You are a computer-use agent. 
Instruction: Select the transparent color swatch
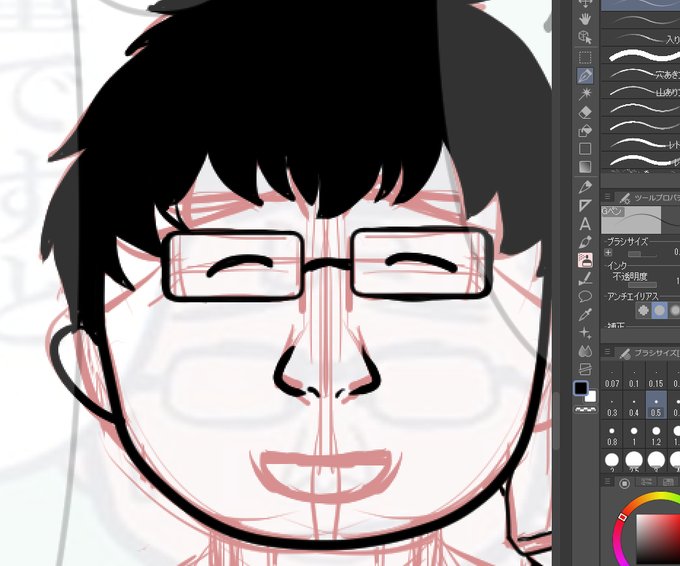tap(585, 409)
